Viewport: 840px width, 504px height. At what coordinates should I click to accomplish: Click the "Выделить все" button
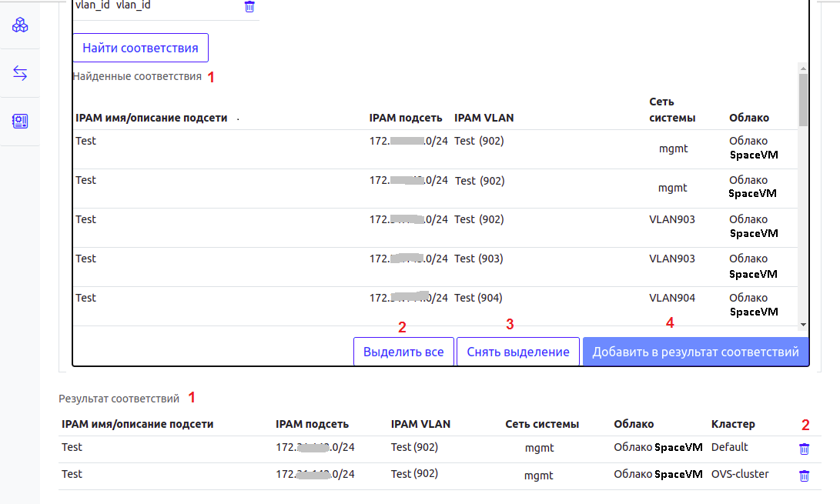[403, 352]
